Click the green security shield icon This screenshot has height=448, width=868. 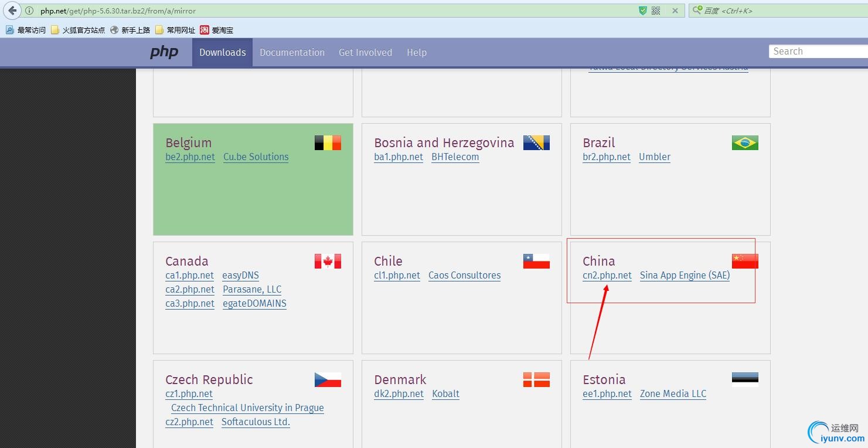pyautogui.click(x=643, y=11)
